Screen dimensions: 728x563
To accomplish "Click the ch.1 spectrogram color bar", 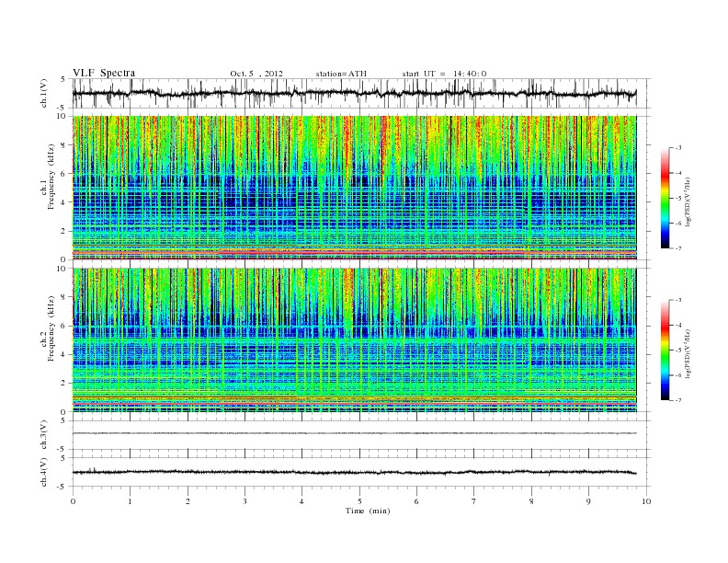I will click(x=665, y=198).
